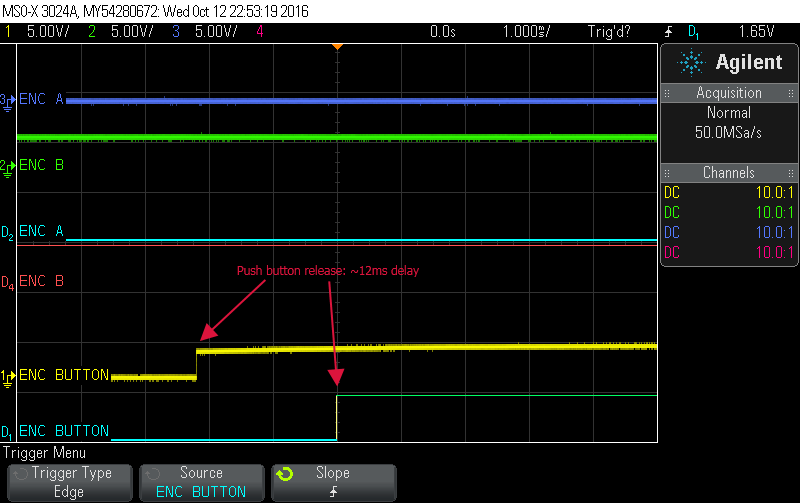Click the D1 ENC BUTTON digital marker
This screenshot has height=503, width=800.
click(x=7, y=432)
